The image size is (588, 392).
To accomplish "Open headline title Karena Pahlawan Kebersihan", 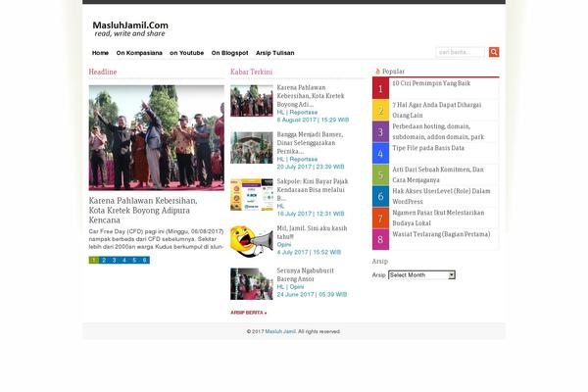I will click(x=143, y=211).
